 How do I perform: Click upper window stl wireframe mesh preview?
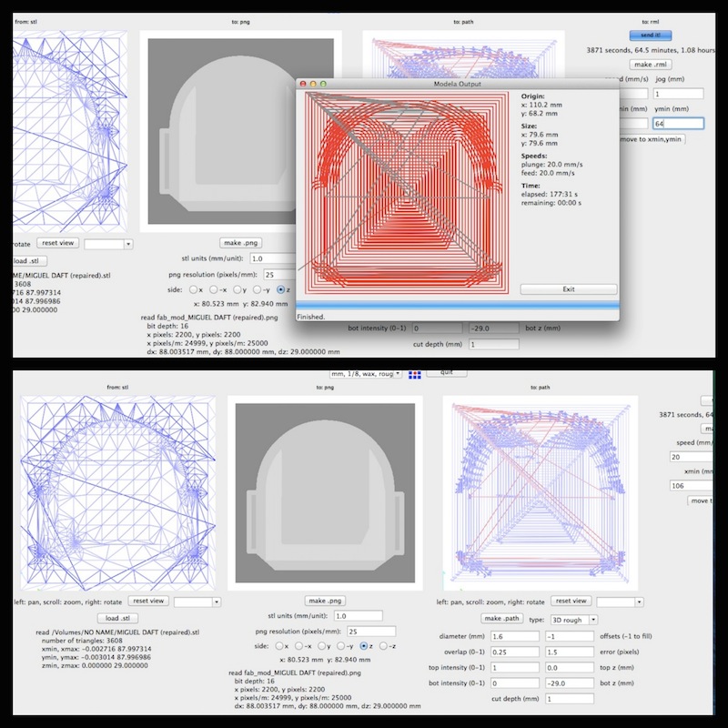70,131
